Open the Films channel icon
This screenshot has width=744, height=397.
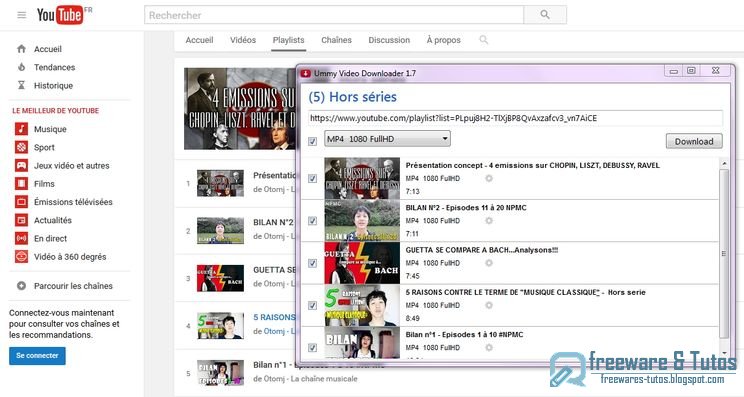(21, 184)
